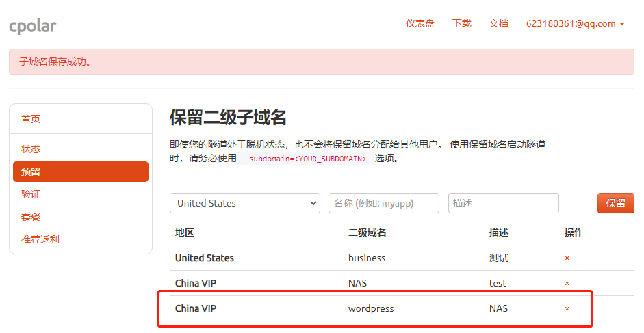
Task: Click the 保留二级子域名 page heading
Action: (228, 118)
